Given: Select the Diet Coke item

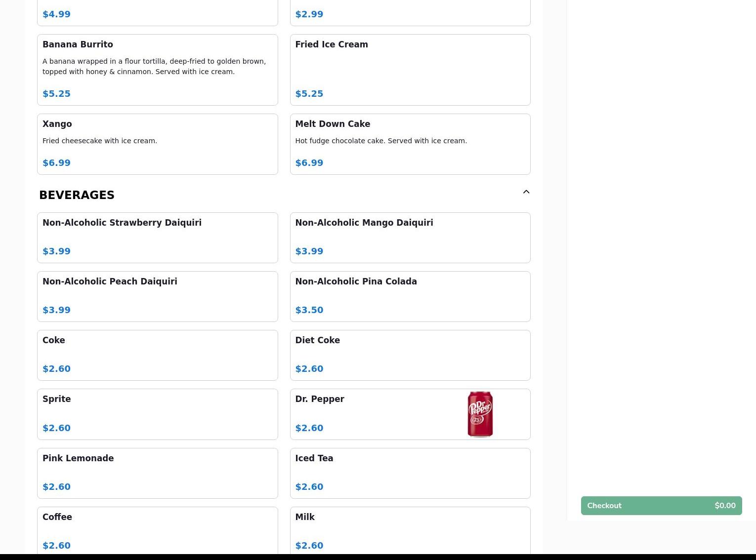Looking at the screenshot, I should (410, 355).
